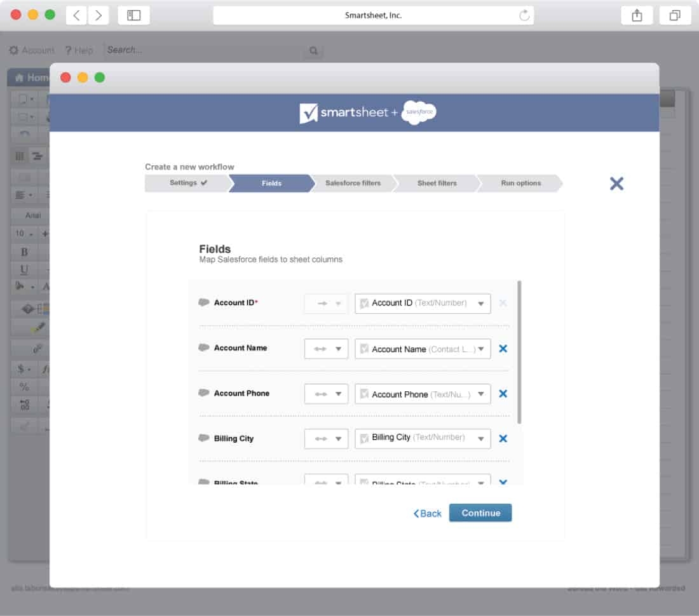Image resolution: width=699 pixels, height=616 pixels.
Task: Open the Salesforce filters step
Action: [x=353, y=183]
